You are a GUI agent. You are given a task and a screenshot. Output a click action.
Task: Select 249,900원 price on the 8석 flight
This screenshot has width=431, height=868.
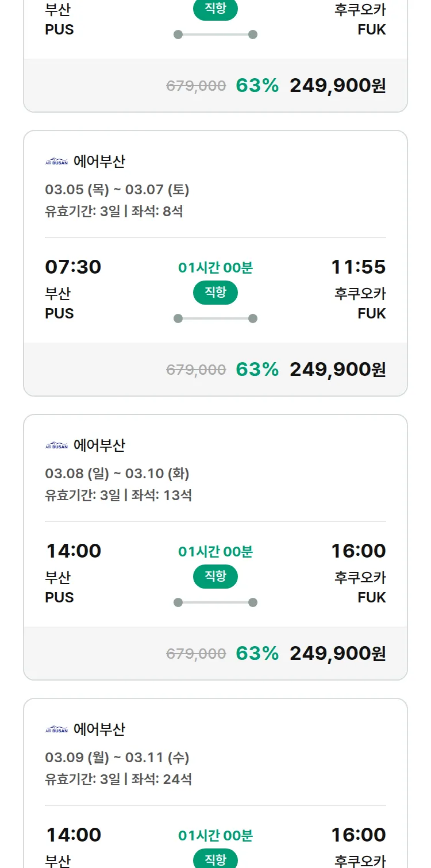click(337, 370)
